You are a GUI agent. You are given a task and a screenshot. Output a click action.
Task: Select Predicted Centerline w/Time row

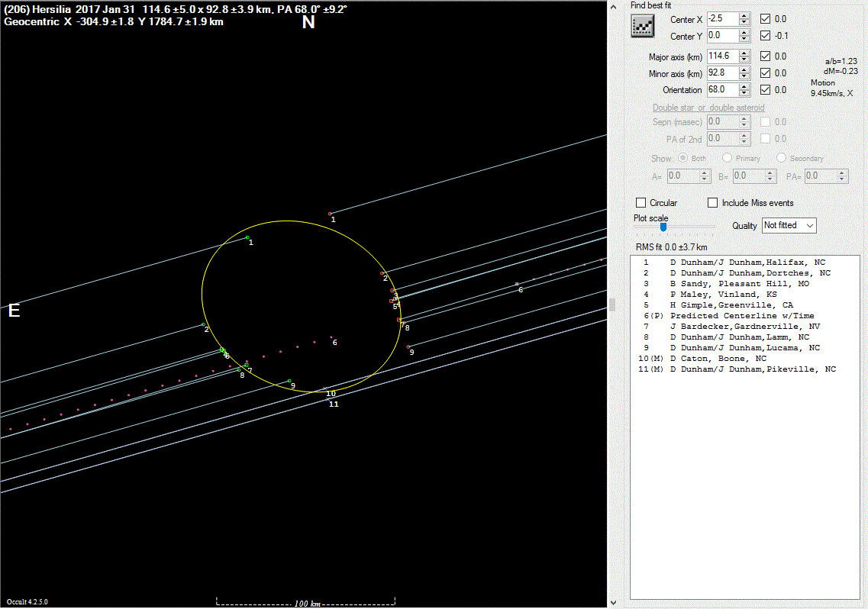coord(744,316)
